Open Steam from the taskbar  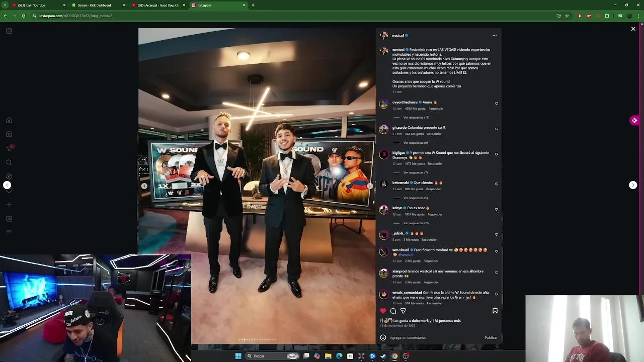click(x=383, y=356)
